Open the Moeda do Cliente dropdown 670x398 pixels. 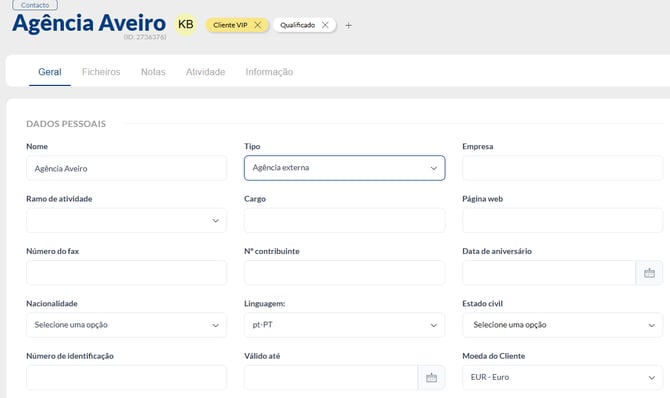(562, 377)
